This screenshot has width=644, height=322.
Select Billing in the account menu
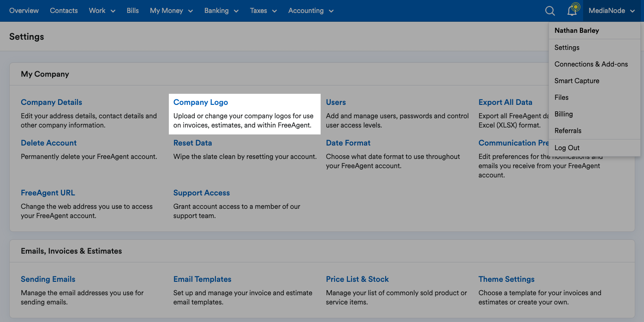coord(563,114)
